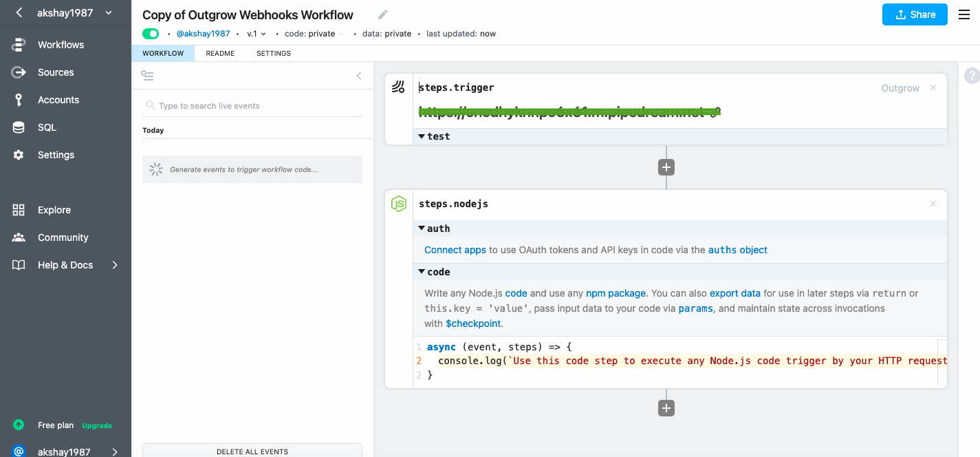Expand the Help & Docs submenu
The image size is (980, 457).
115,265
